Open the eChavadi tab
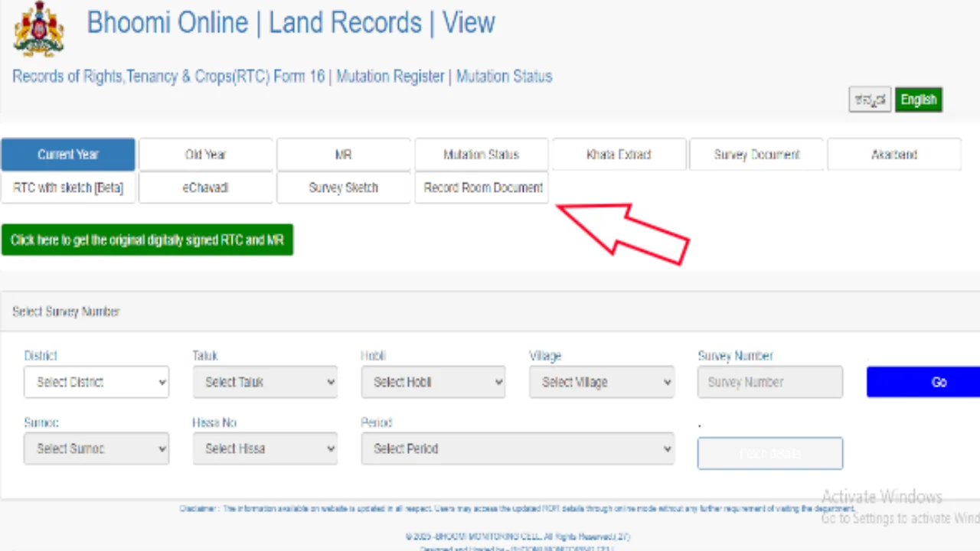 pyautogui.click(x=206, y=187)
